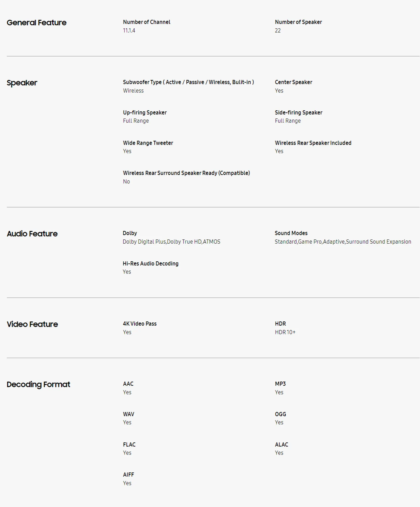The image size is (420, 507).
Task: Click the HDR 10+ value
Action: tap(285, 332)
